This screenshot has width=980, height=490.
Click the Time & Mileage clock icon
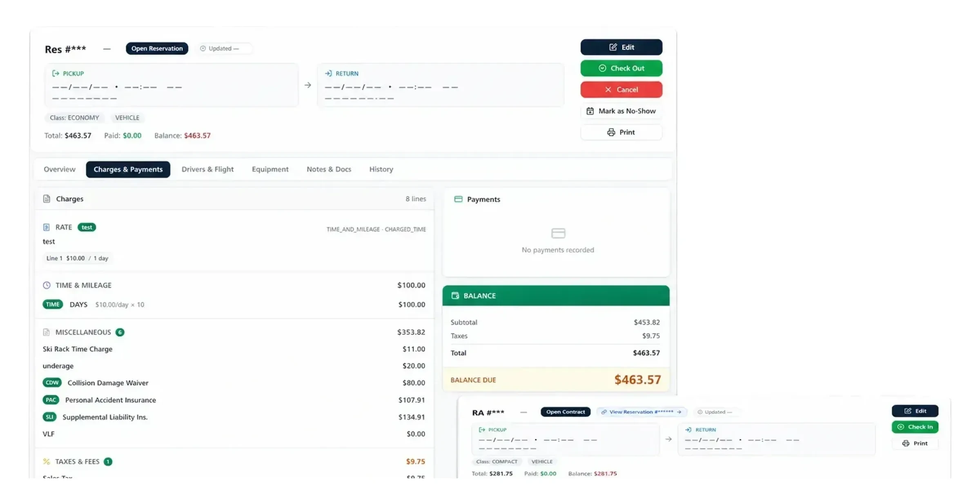[x=47, y=285]
